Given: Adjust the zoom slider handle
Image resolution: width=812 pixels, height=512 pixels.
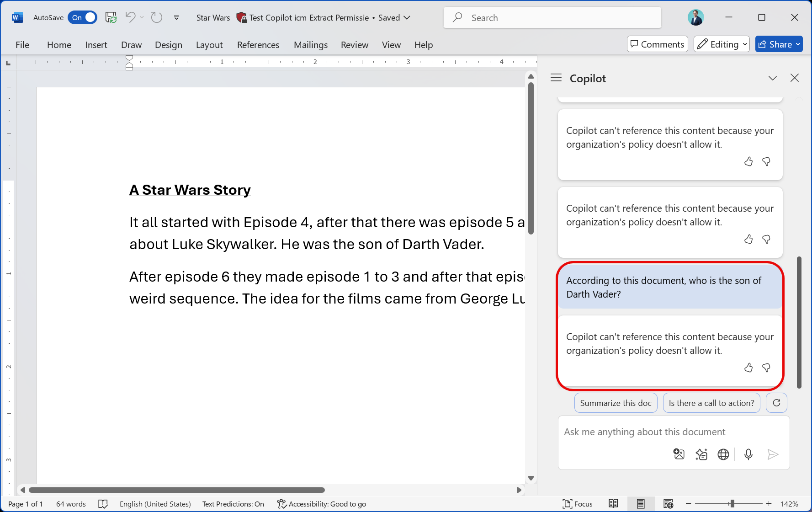Looking at the screenshot, I should [x=732, y=504].
